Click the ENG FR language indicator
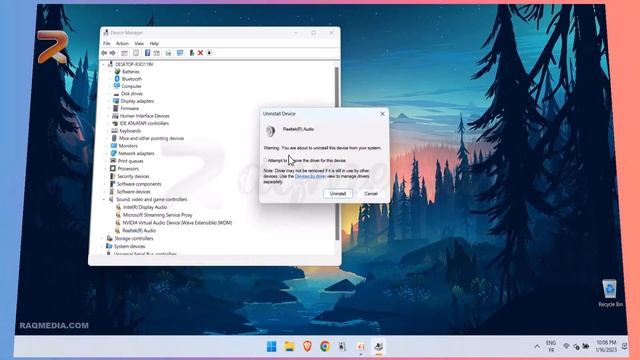This screenshot has height=360, width=640. click(x=551, y=347)
